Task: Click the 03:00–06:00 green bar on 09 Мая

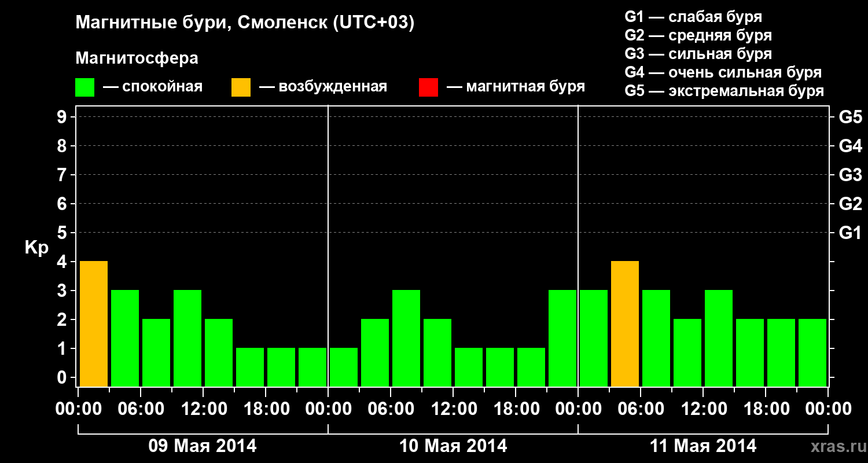Action: (125, 338)
